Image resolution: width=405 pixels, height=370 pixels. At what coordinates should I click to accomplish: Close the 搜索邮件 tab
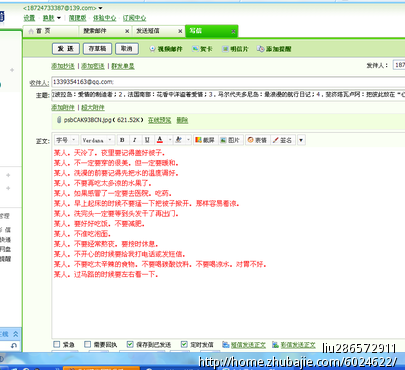127,31
